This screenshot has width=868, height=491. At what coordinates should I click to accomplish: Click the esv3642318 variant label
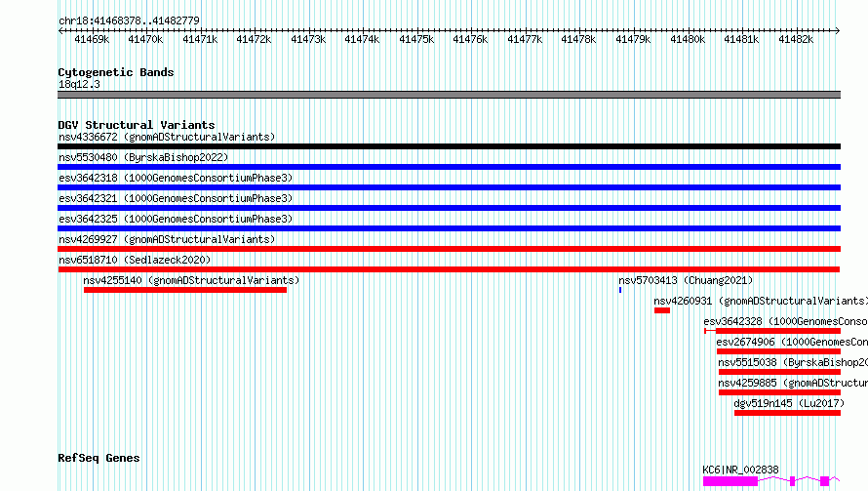[x=176, y=178]
